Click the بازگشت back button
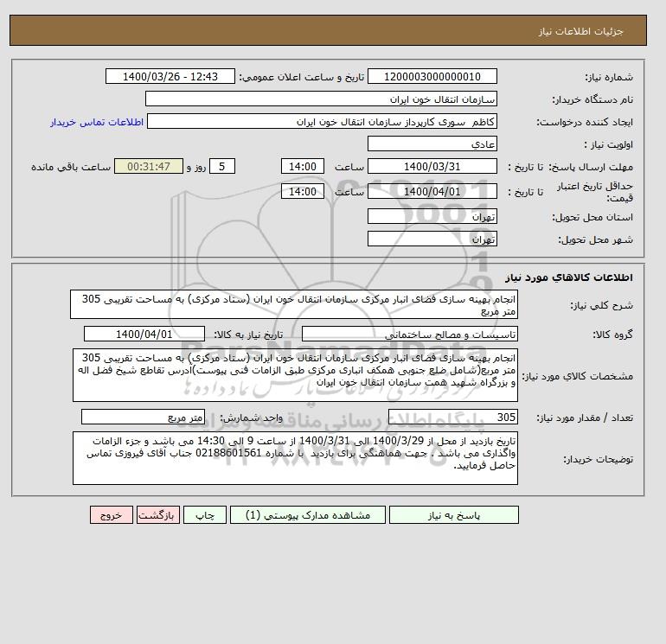This screenshot has height=644, width=666. 158,515
